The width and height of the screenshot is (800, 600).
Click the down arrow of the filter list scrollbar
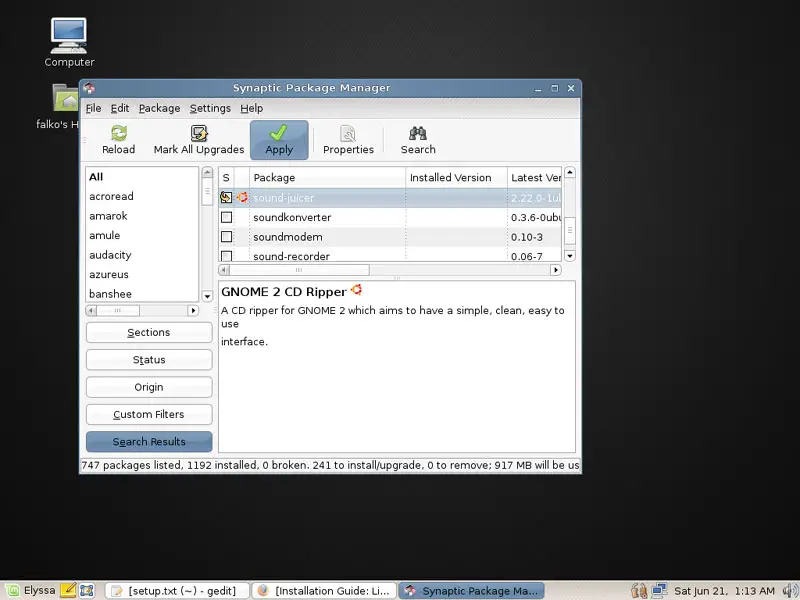click(207, 296)
